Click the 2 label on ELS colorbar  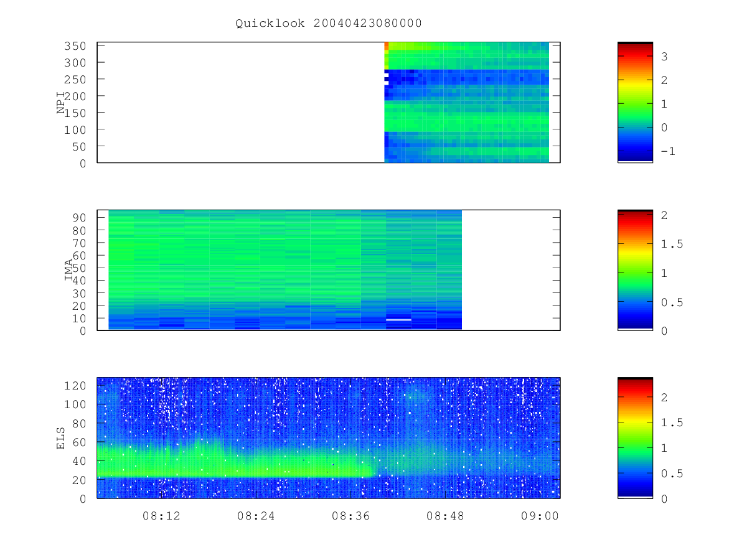coord(664,397)
